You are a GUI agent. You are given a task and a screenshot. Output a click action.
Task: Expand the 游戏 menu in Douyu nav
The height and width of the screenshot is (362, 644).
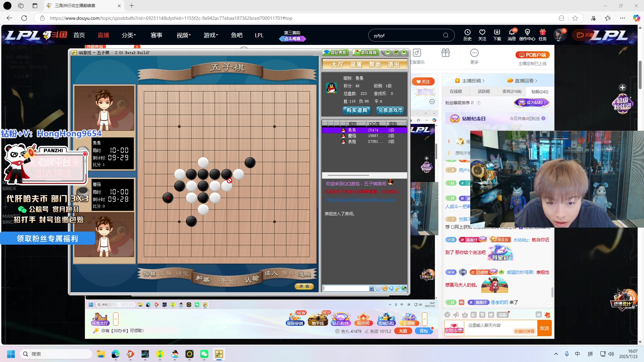211,35
